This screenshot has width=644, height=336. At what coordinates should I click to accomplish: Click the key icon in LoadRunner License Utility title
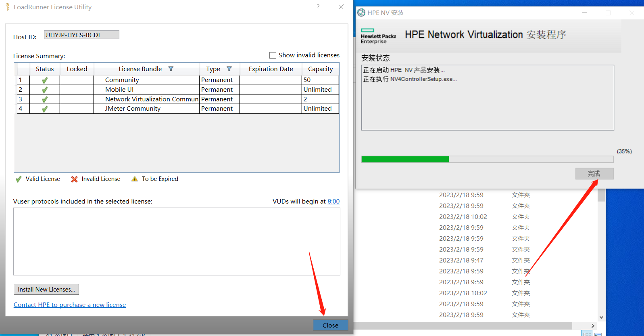7,7
